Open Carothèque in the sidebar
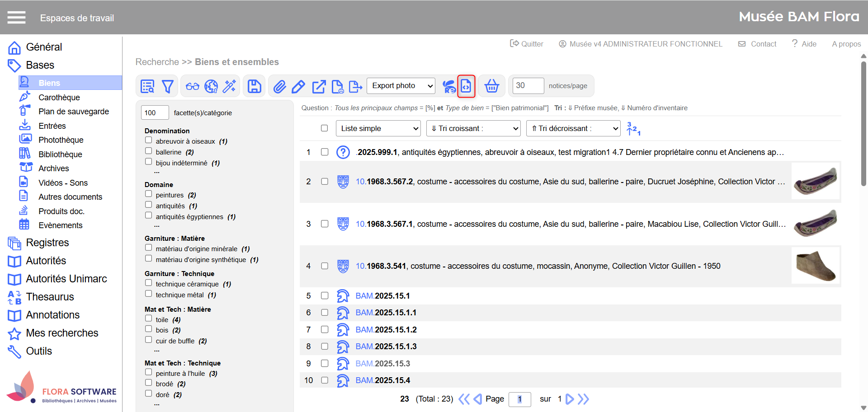 (59, 98)
